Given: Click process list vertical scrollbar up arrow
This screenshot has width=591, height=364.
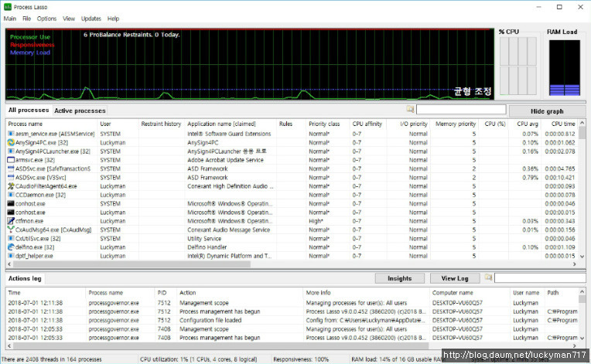Looking at the screenshot, I should (582, 123).
